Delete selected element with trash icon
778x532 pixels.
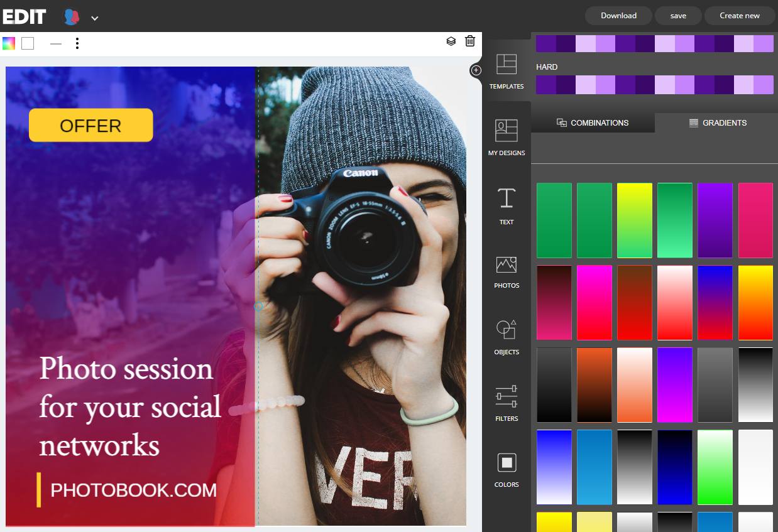pyautogui.click(x=470, y=41)
